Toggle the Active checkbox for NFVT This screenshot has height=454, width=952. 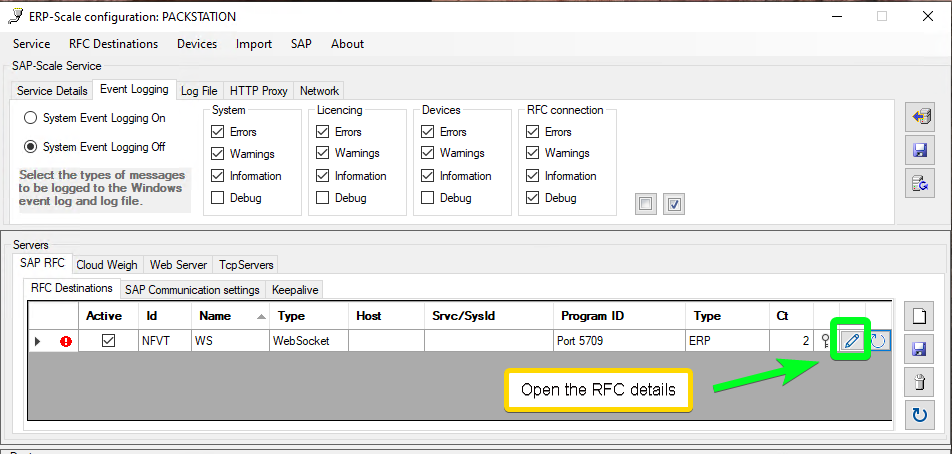pos(108,341)
